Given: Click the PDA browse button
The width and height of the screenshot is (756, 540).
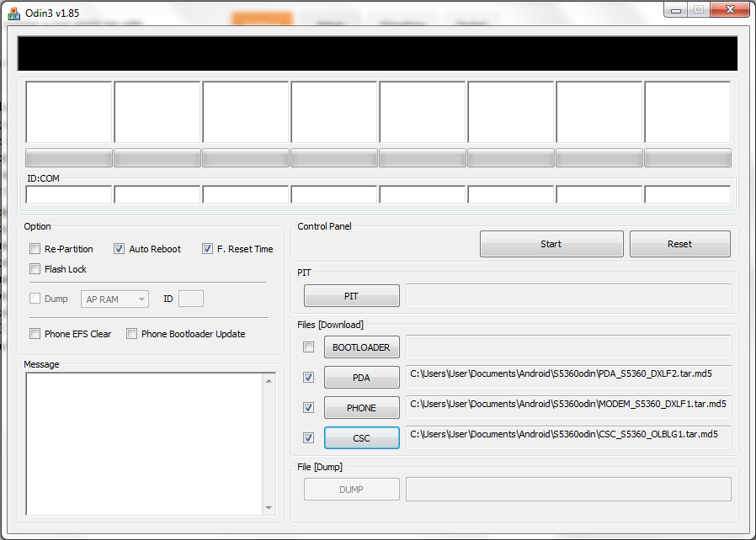Looking at the screenshot, I should click(x=362, y=377).
